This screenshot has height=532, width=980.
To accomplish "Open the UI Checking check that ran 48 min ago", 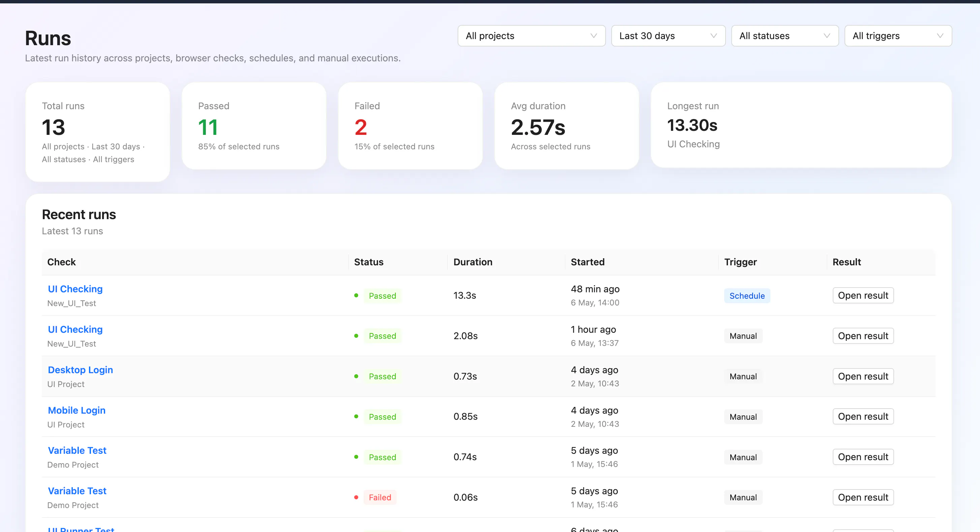I will coord(75,289).
